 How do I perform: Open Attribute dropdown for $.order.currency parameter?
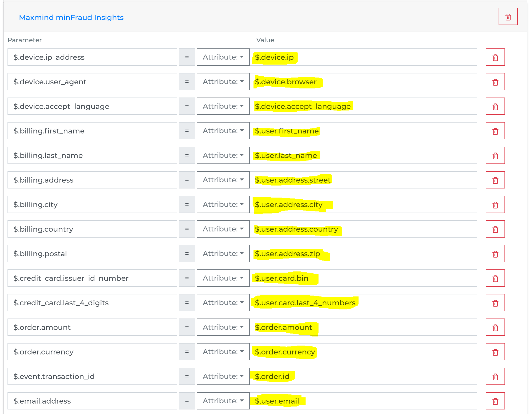tap(223, 352)
